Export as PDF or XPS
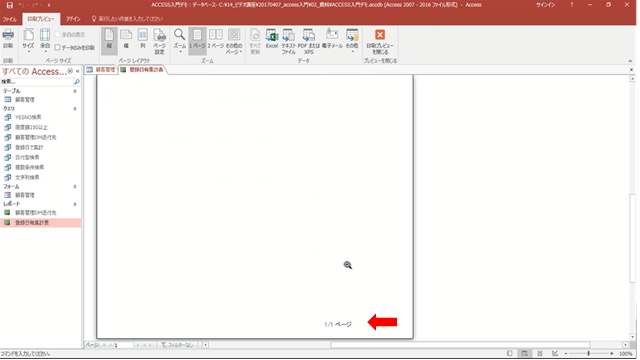 309,42
